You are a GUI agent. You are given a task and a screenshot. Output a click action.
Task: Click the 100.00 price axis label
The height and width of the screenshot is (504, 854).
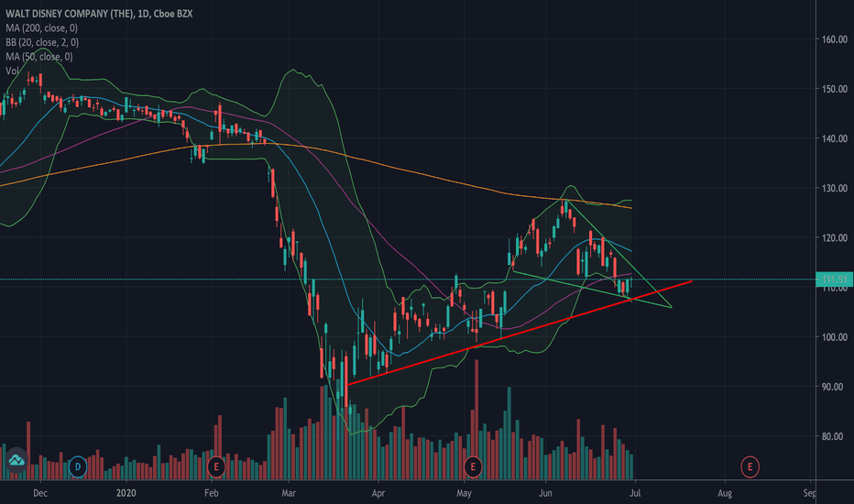point(835,337)
